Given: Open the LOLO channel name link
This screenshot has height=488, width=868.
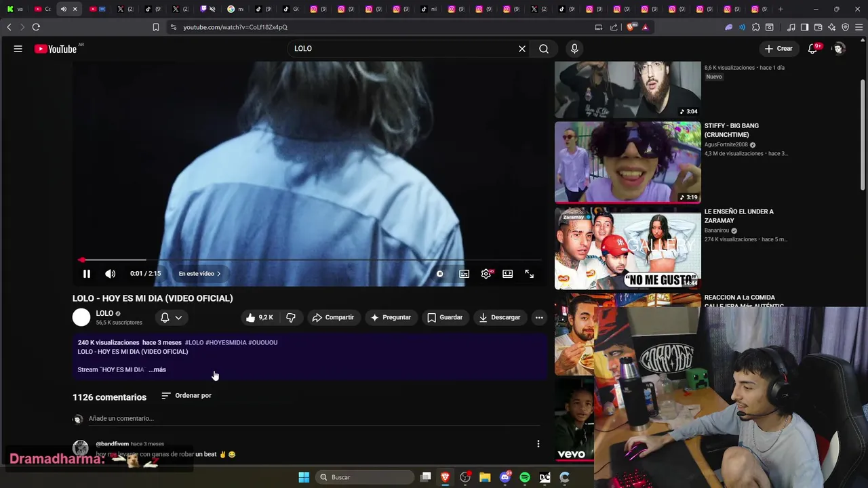Looking at the screenshot, I should (x=104, y=313).
